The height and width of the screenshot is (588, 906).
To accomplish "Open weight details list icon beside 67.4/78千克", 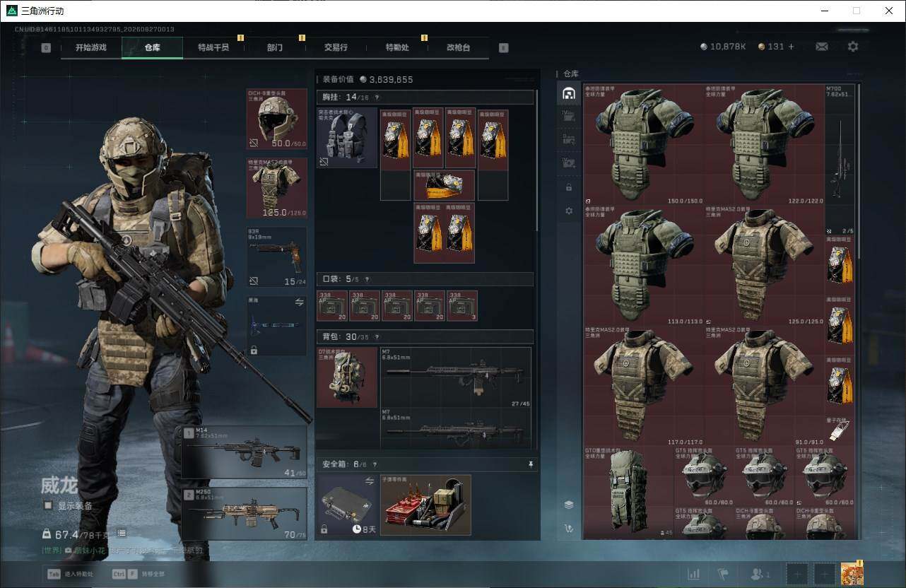I will click(122, 533).
